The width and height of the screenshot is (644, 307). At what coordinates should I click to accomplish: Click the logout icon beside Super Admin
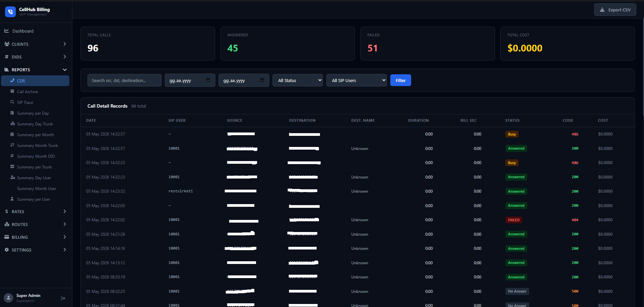pyautogui.click(x=63, y=298)
